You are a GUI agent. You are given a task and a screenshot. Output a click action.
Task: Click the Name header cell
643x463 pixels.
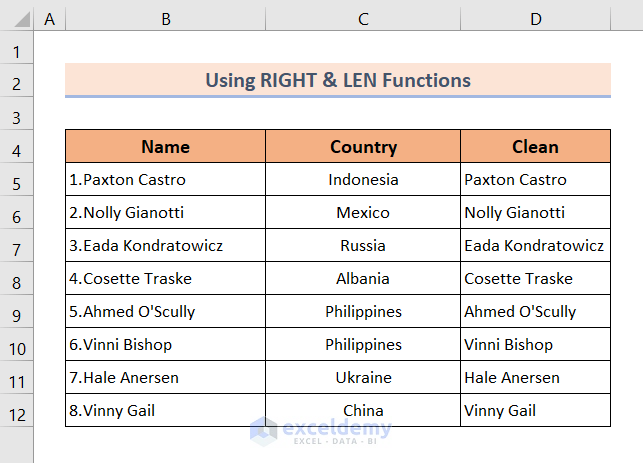pos(165,147)
